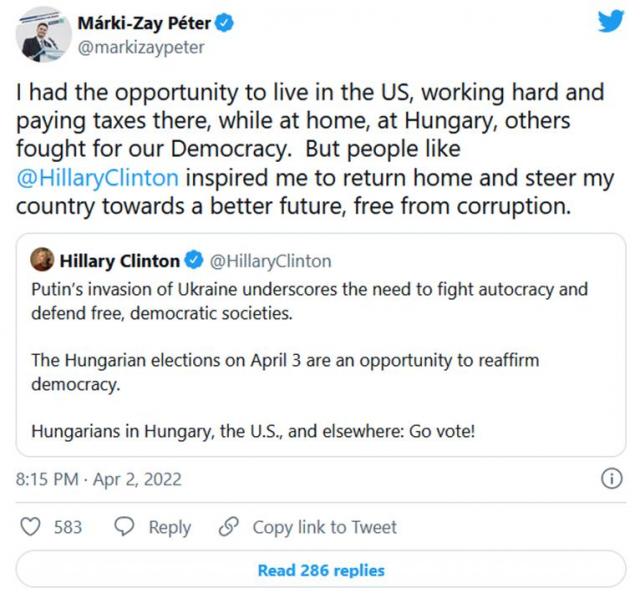
Task: Open tweet info circle icon
Action: (610, 479)
